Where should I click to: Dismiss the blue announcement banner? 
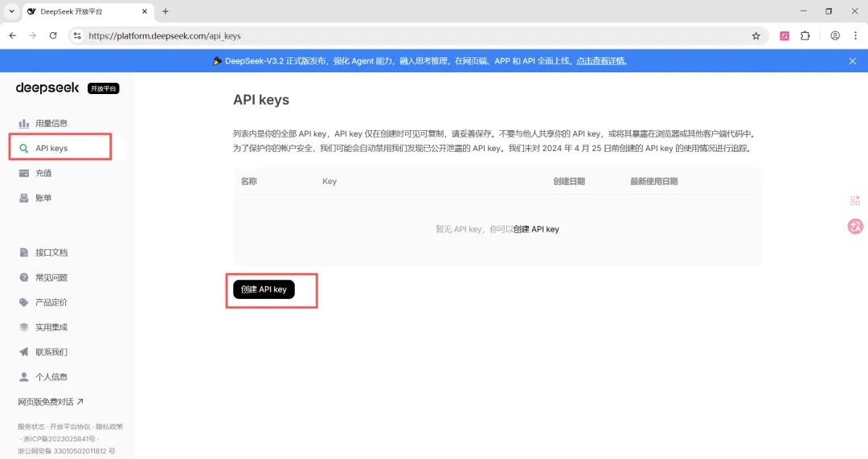pos(853,61)
